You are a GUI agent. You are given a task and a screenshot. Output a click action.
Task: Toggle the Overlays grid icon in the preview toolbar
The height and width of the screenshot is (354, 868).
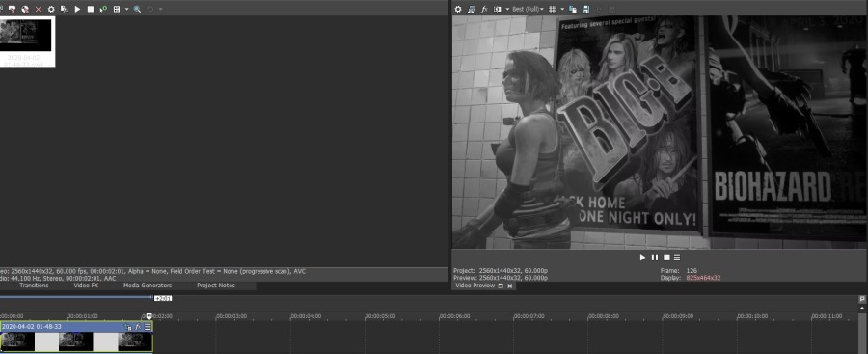point(552,9)
